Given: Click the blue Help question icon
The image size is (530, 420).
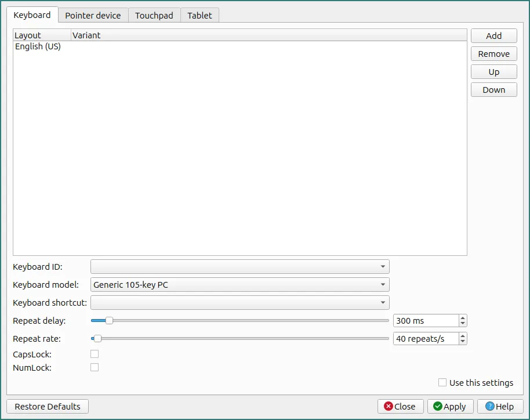Looking at the screenshot, I should 490,406.
